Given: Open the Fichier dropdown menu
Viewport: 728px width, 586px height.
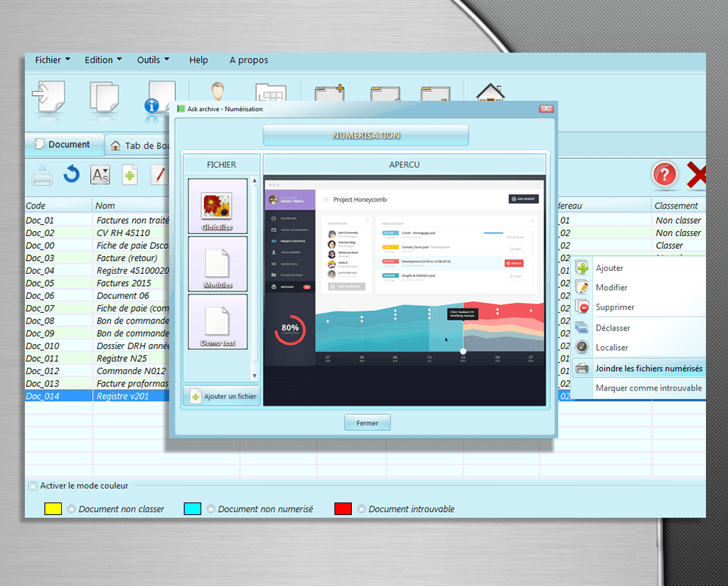Looking at the screenshot, I should tap(53, 60).
